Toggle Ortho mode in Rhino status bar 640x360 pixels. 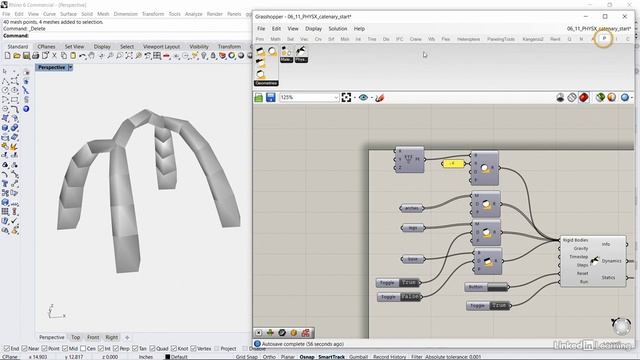point(269,357)
